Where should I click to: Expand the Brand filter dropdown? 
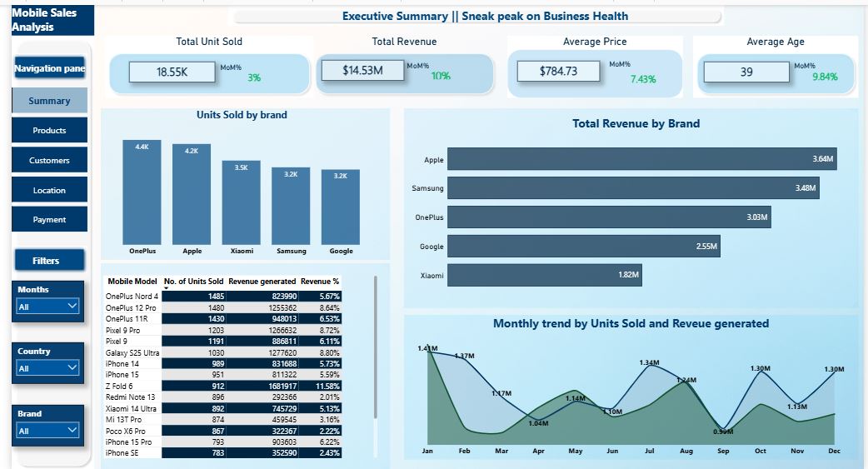[x=49, y=431]
